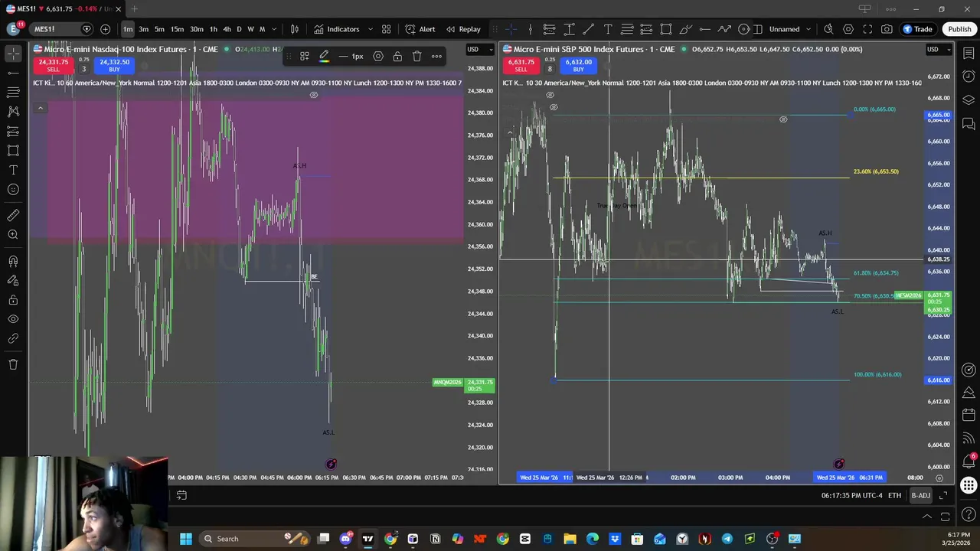Remove objects with left sidebar trash icon

13,364
